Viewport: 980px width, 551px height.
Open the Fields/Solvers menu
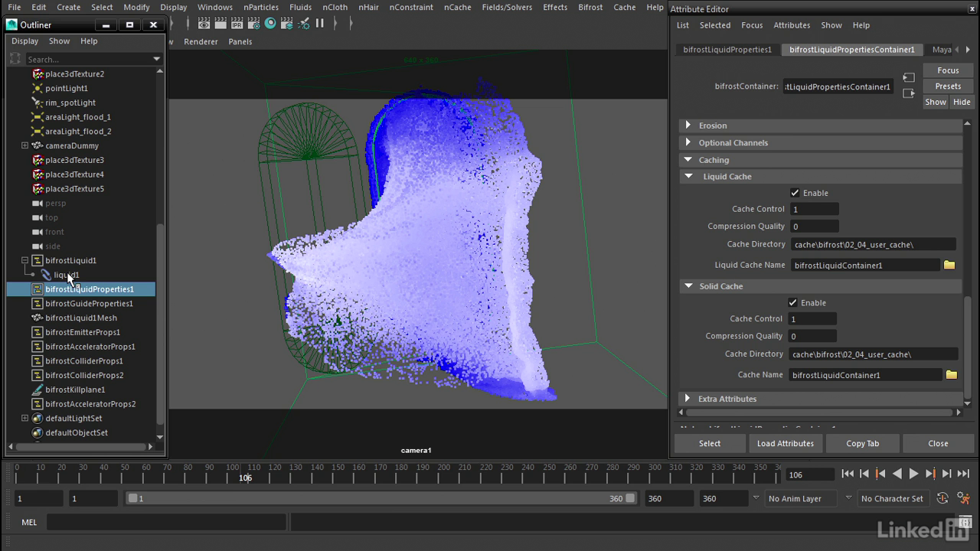pyautogui.click(x=507, y=7)
